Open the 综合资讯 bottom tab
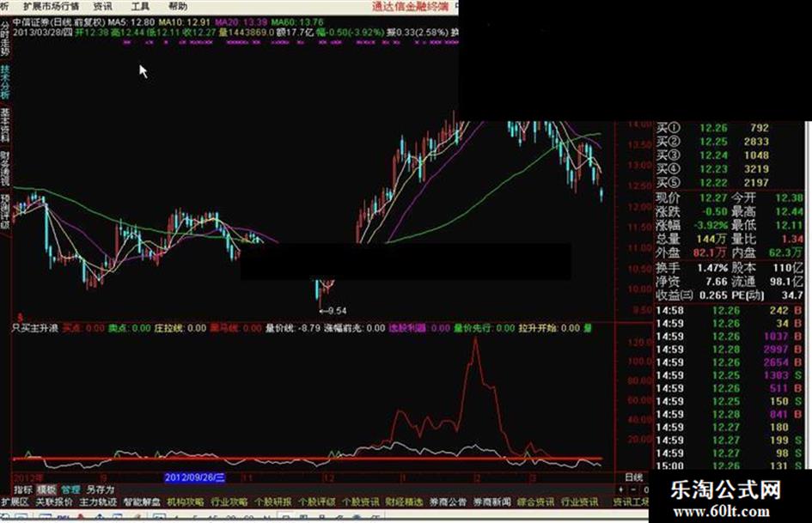Screen dimensions: 812x523 535,502
